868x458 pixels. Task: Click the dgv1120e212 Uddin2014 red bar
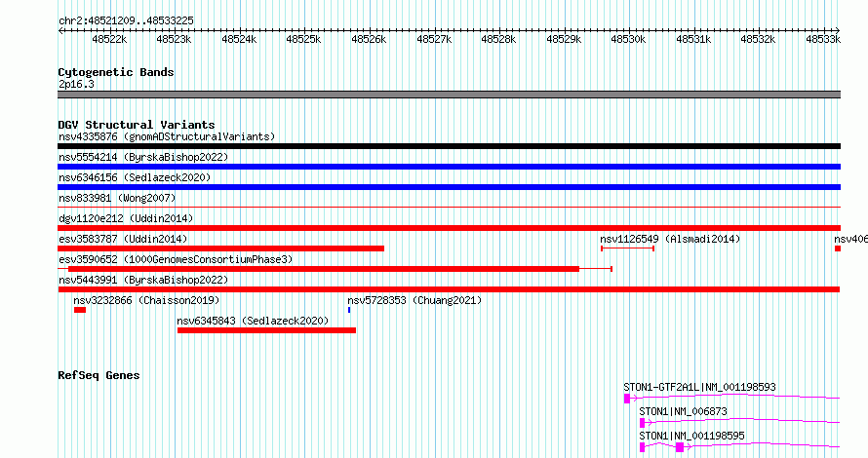pyautogui.click(x=449, y=228)
